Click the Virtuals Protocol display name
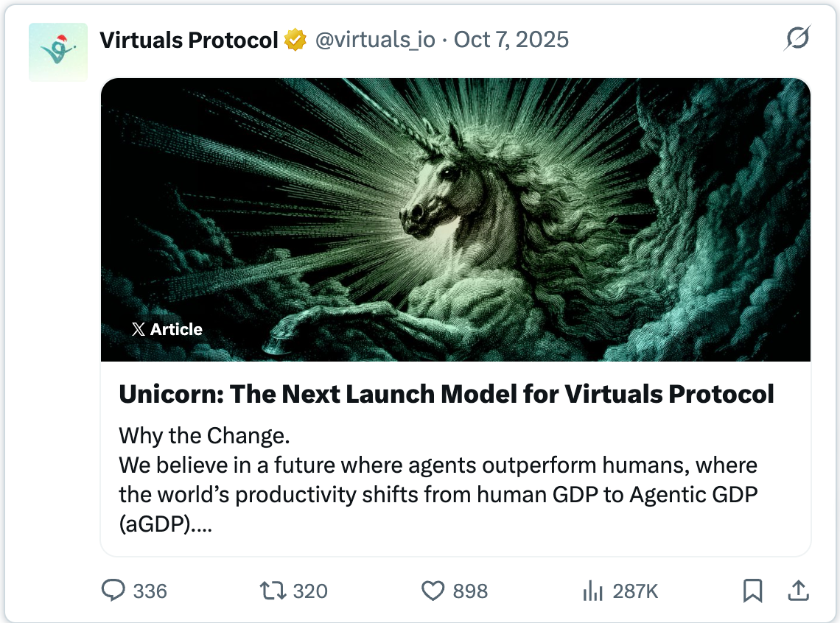The image size is (840, 623). click(x=187, y=40)
